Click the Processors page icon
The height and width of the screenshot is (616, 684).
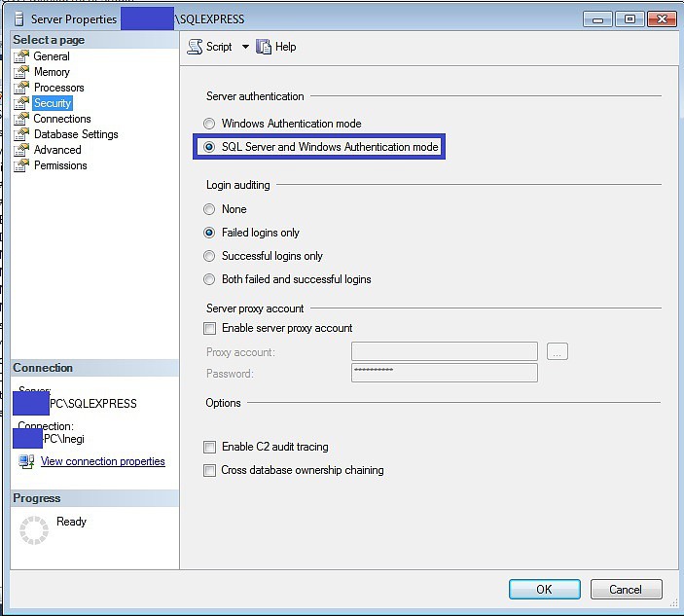click(21, 88)
